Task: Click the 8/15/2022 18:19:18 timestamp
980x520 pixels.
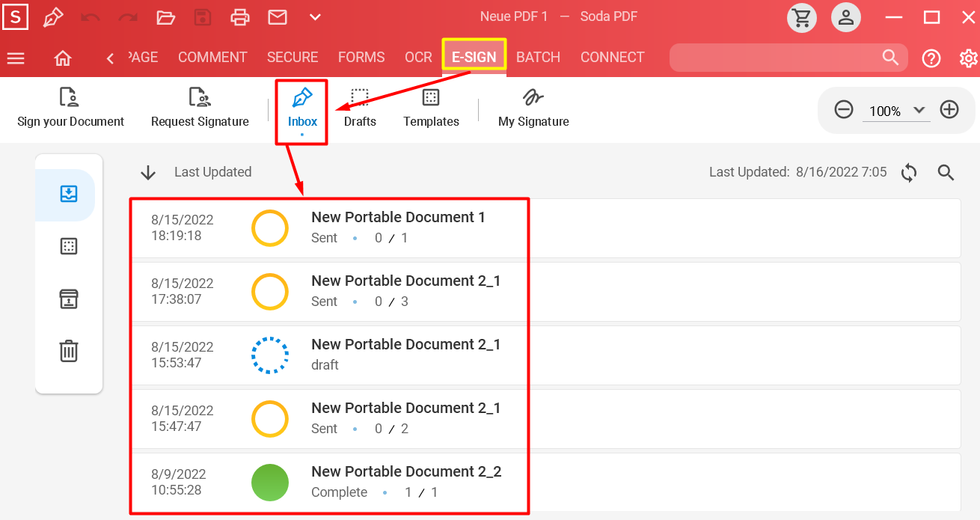Action: [182, 228]
